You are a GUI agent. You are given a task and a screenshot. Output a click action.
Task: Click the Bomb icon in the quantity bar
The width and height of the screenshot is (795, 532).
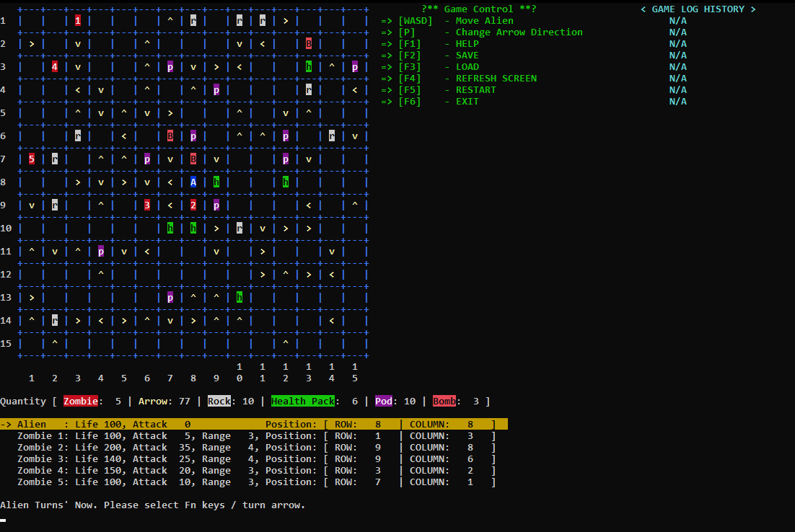pos(445,401)
